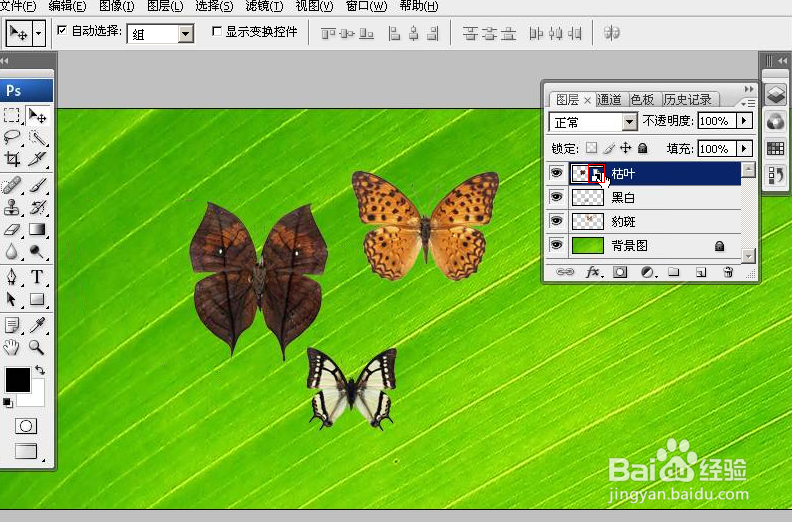Select the History Brush tool

point(37,207)
